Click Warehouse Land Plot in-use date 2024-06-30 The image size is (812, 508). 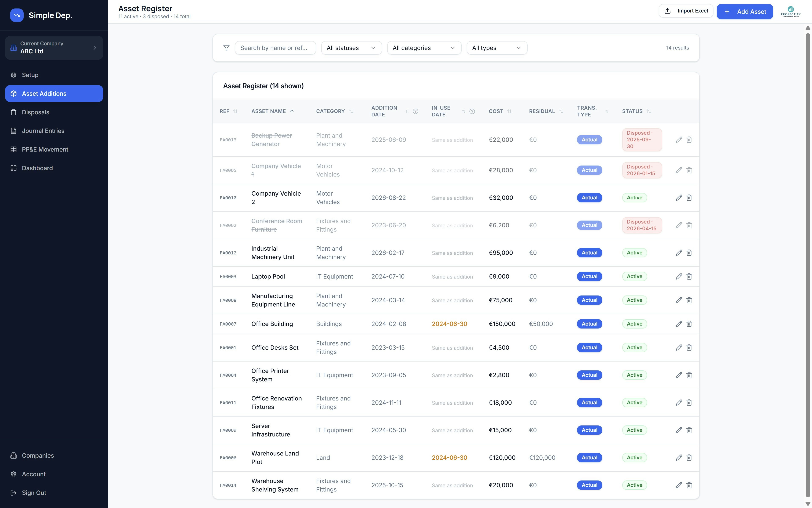click(x=449, y=458)
